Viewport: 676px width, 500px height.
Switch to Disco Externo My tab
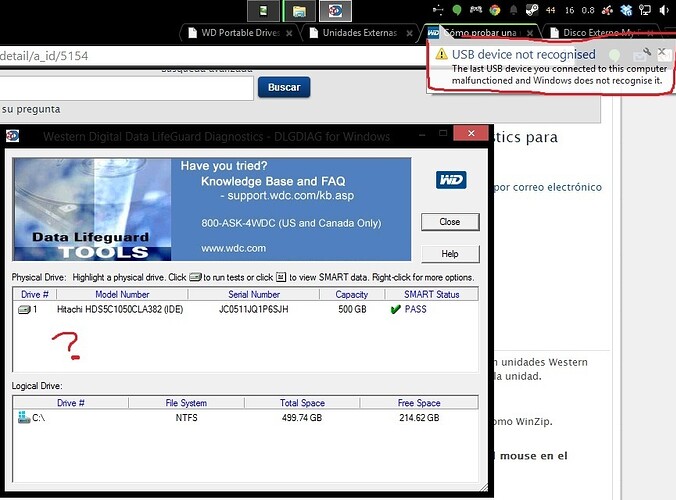pyautogui.click(x=599, y=33)
